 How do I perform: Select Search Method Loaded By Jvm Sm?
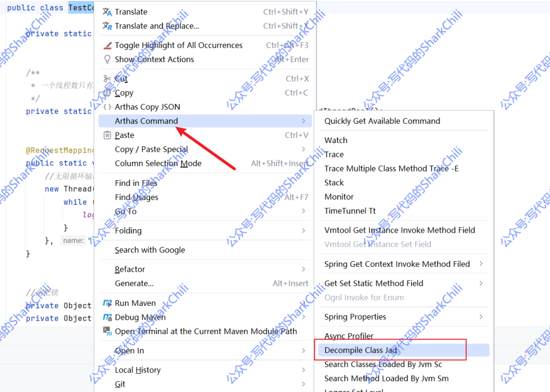404,378
